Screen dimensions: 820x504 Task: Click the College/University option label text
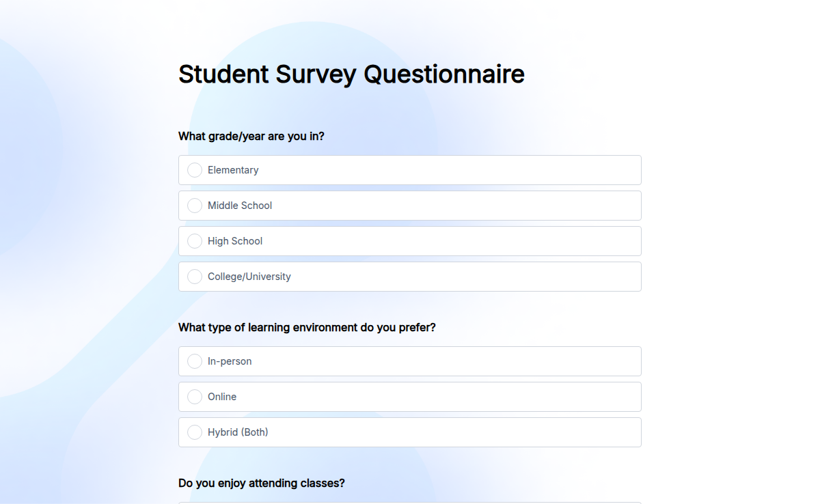[249, 277]
